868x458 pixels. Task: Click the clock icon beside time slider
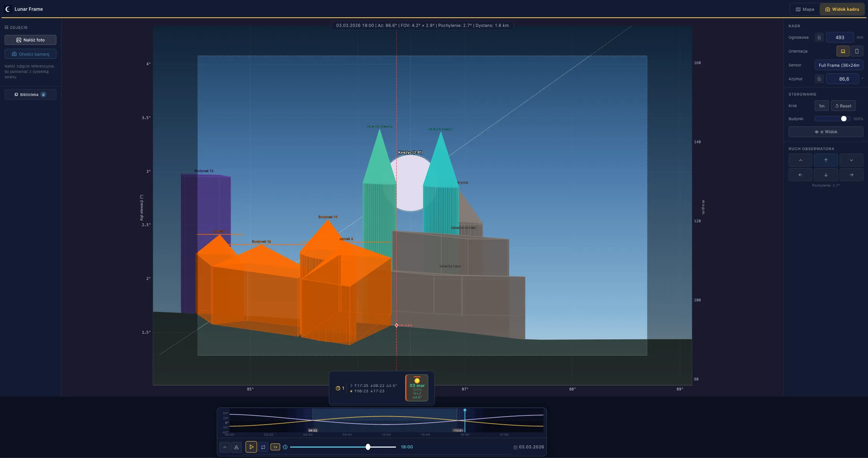285,447
